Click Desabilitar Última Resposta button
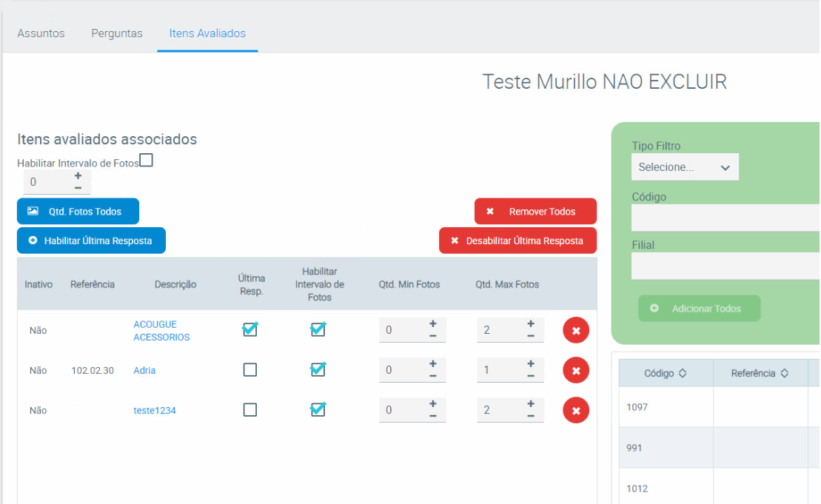The image size is (821, 504). point(517,241)
